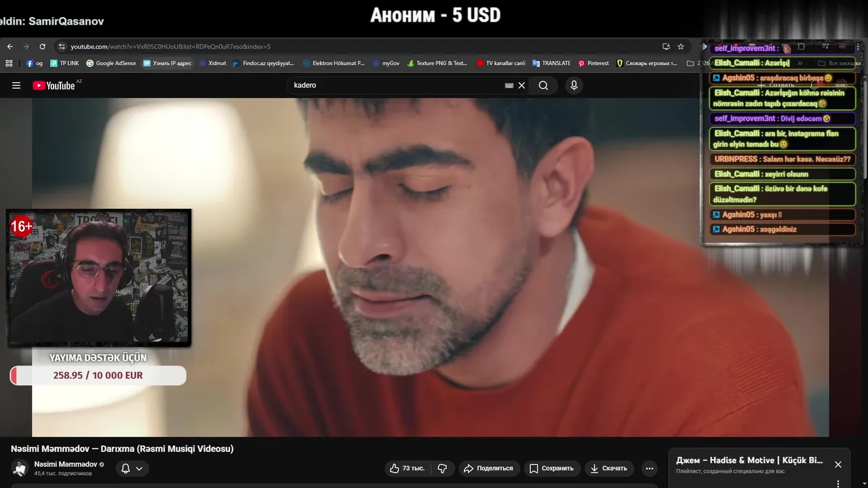Click the 'Аноним - 5 USD' donation alert
Image resolution: width=868 pixels, height=488 pixels.
435,15
